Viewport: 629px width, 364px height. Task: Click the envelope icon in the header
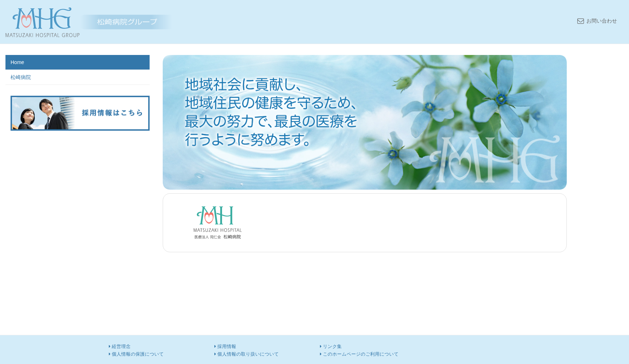point(581,21)
